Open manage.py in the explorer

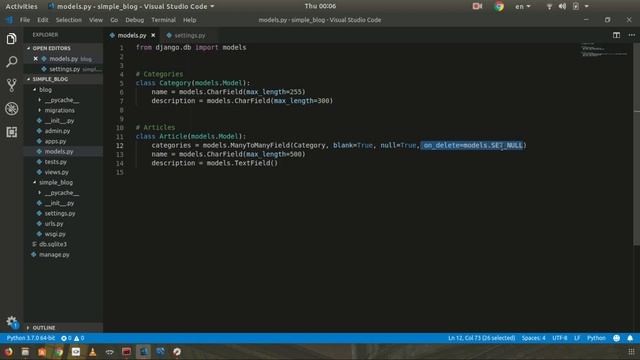(x=54, y=255)
